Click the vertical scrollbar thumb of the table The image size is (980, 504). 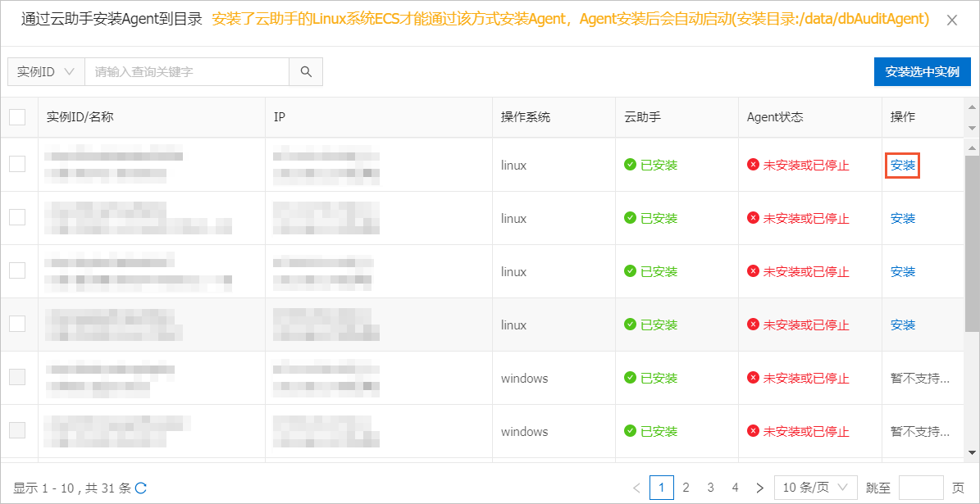pos(972,244)
